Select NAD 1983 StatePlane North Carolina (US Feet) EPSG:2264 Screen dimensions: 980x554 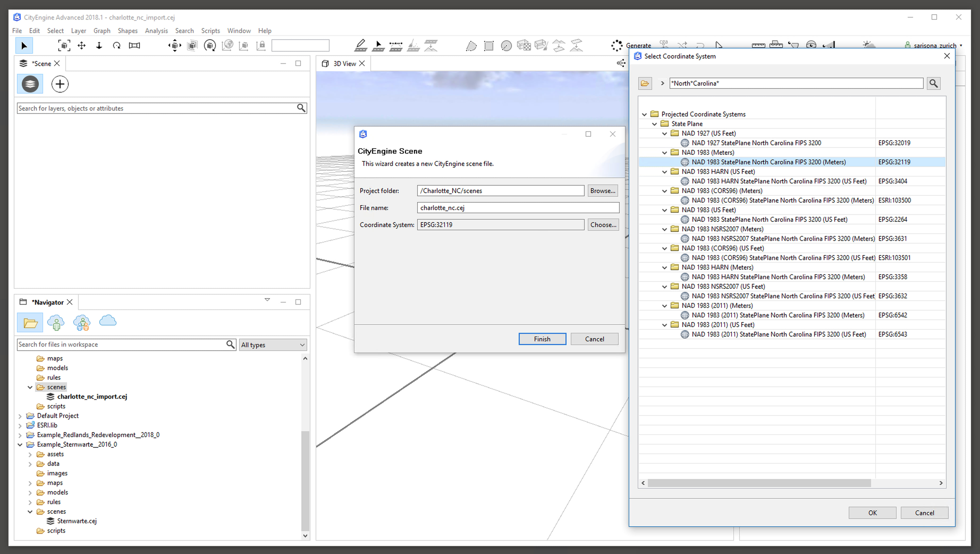[x=769, y=220]
